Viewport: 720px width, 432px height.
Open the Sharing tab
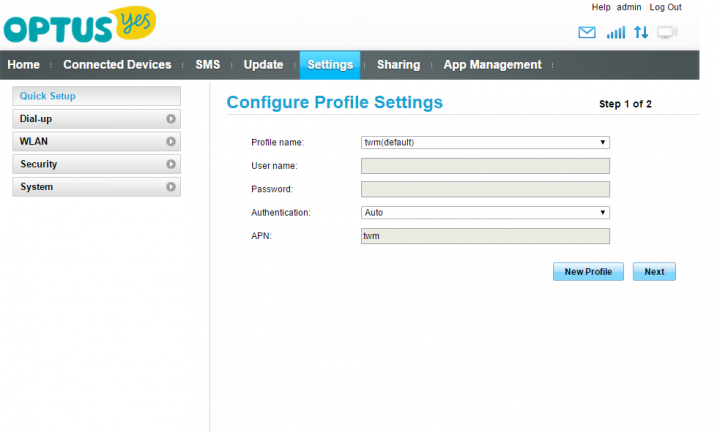tap(399, 65)
